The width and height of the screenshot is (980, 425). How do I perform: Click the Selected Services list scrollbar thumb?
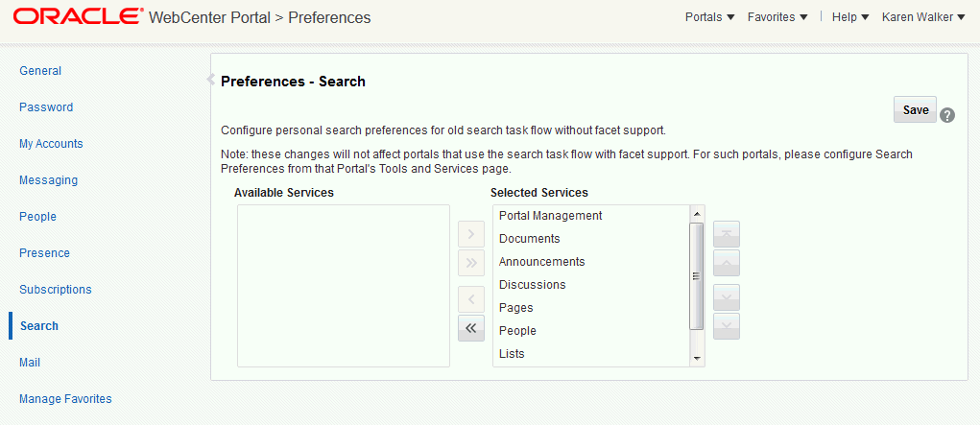point(696,276)
